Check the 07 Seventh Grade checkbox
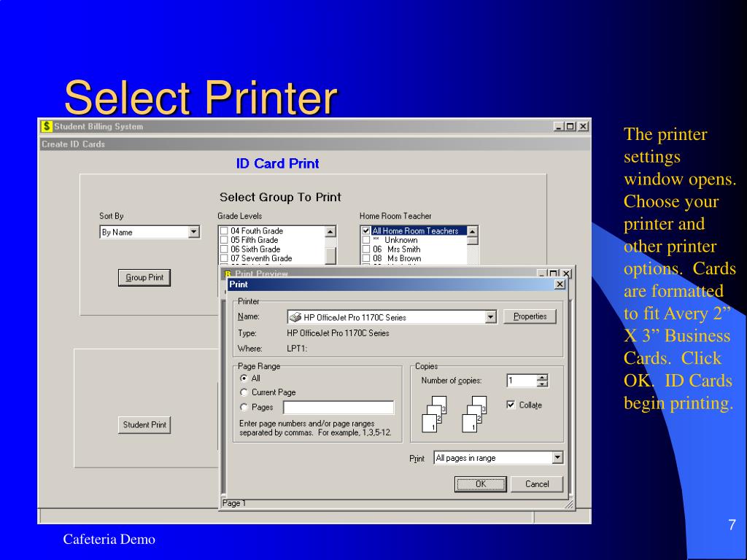This screenshot has width=747, height=560. pyautogui.click(x=224, y=258)
